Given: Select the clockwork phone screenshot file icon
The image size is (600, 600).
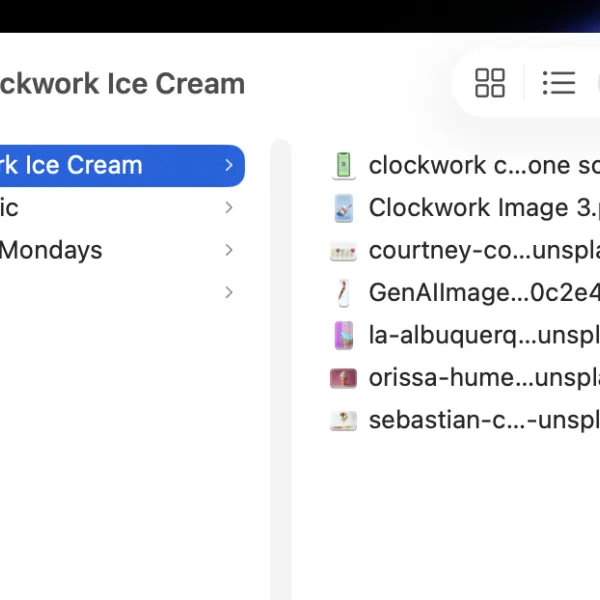Looking at the screenshot, I should tap(343, 165).
